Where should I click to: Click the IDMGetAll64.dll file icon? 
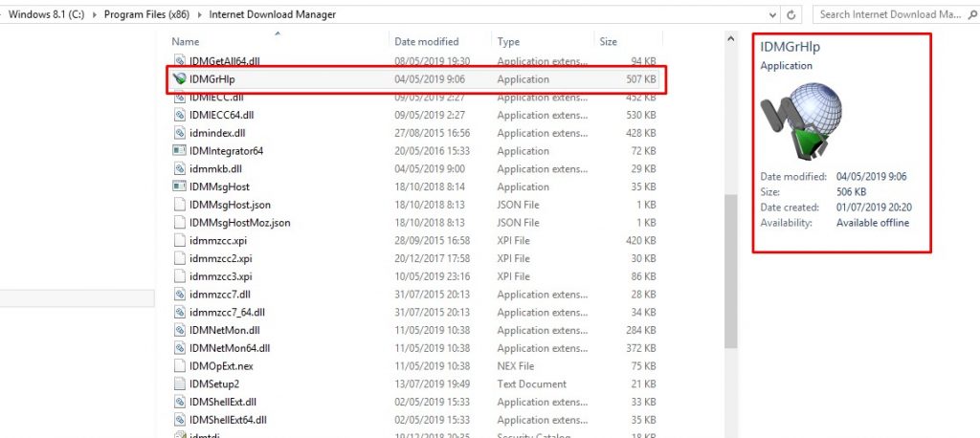pyautogui.click(x=180, y=61)
